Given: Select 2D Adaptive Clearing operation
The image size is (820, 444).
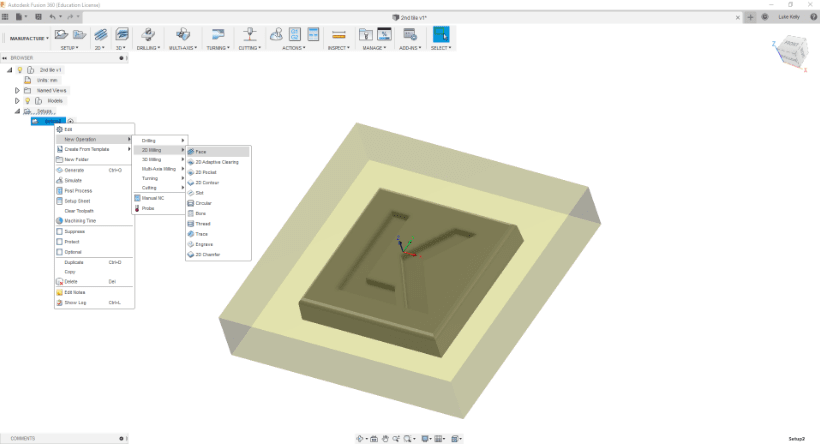Looking at the screenshot, I should (x=216, y=161).
